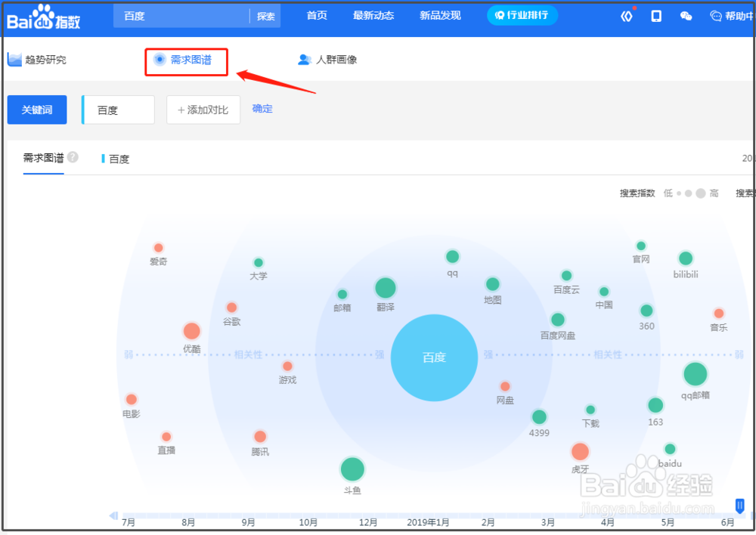This screenshot has height=535, width=756.
Task: Select the 中国 bubble
Action: tap(603, 291)
